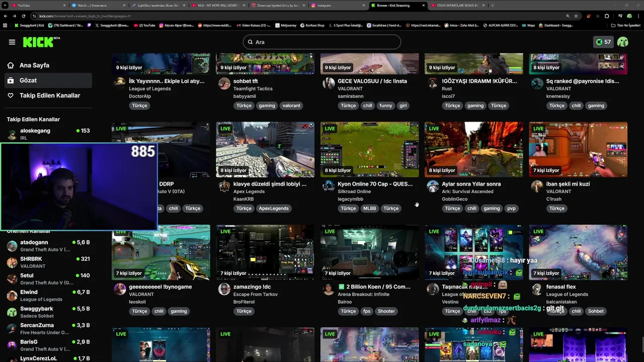
Task: Click the green KICK logo
Action: point(41,42)
